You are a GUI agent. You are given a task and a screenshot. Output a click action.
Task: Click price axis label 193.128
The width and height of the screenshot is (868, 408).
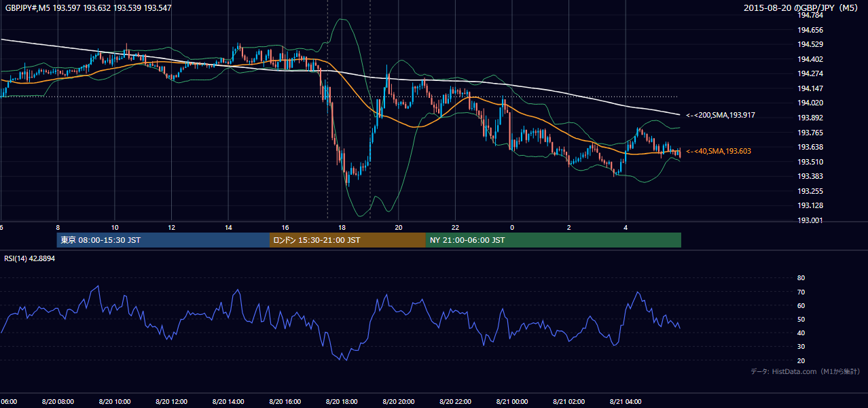810,205
